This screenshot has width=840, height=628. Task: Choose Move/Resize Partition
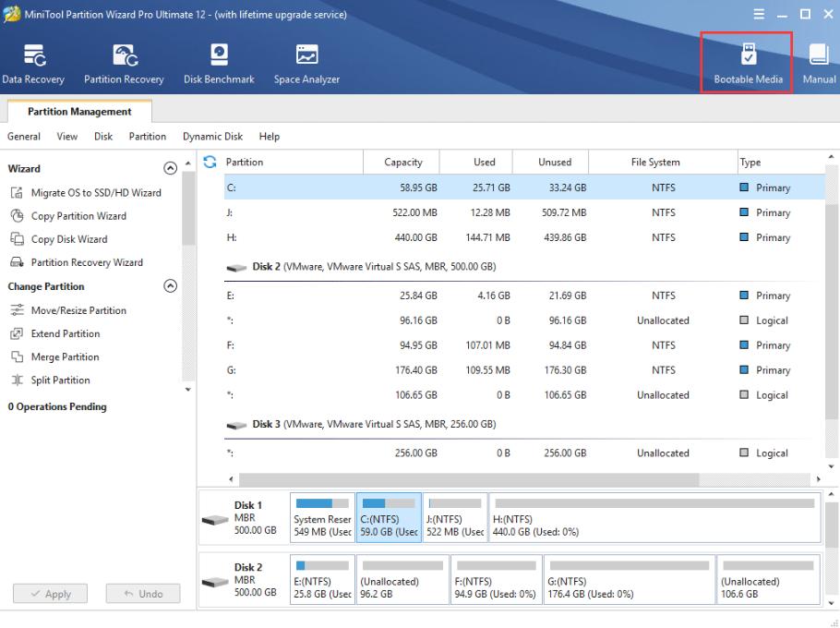78,310
